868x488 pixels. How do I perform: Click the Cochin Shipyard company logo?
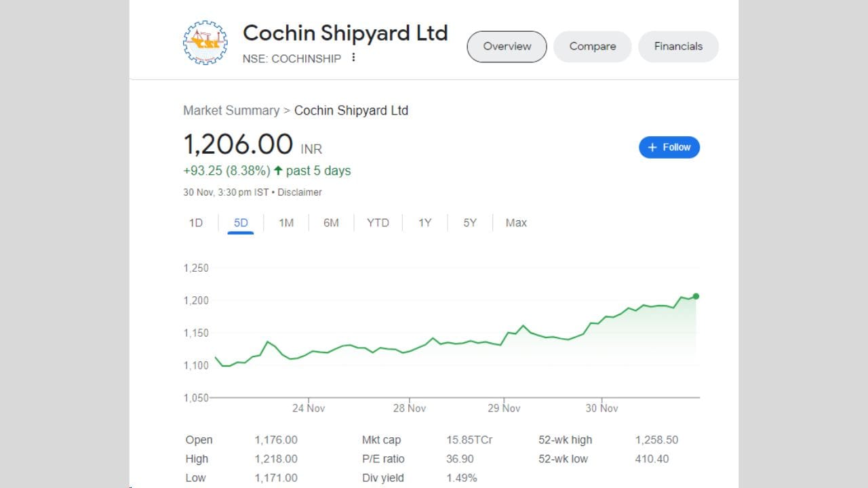[205, 43]
